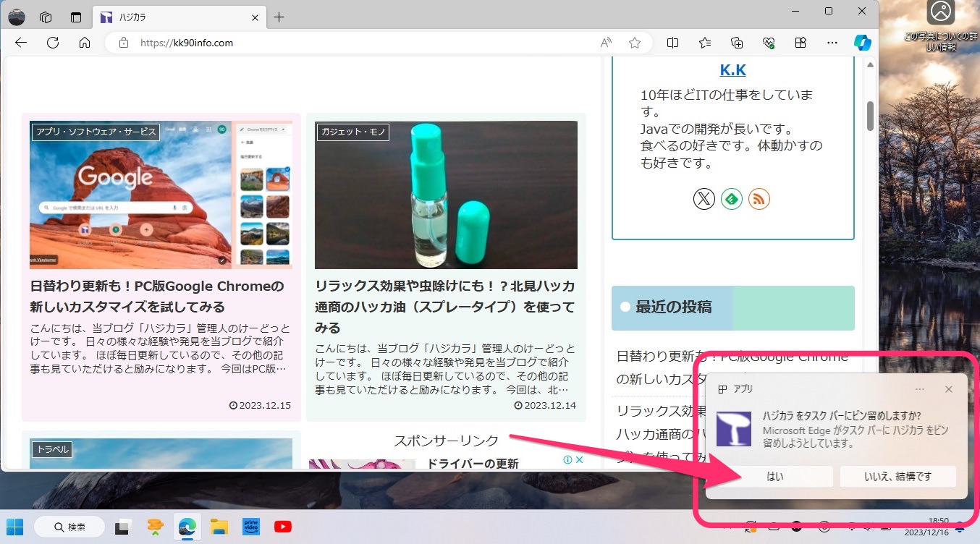980x544 pixels.
Task: Open the Windows Start menu
Action: click(x=15, y=527)
